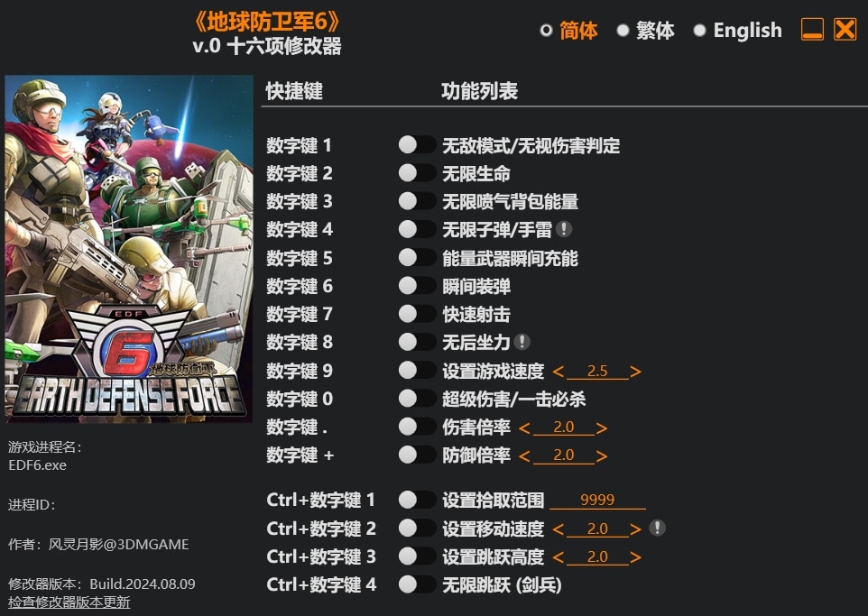Click the 设置移动速度 value field 2.0

tap(597, 529)
